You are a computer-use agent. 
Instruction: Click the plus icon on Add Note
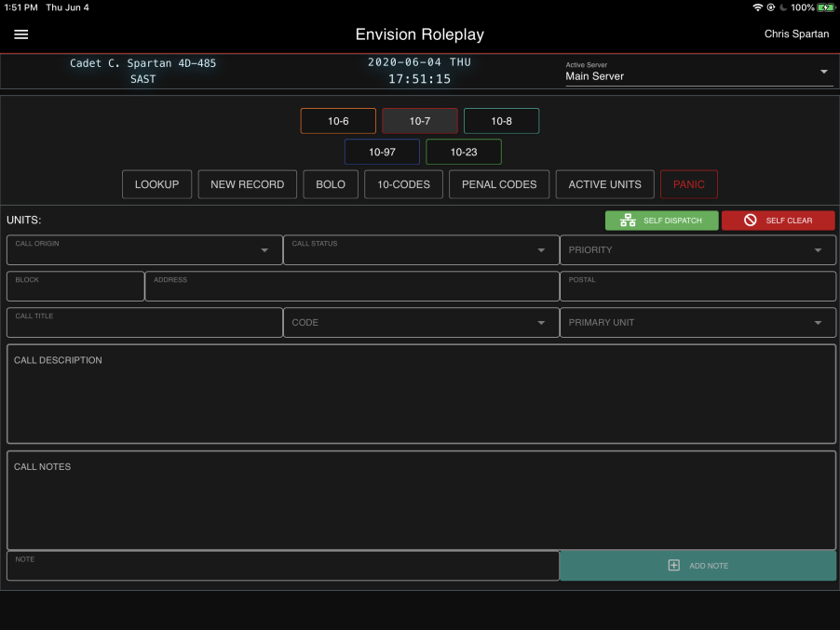672,565
